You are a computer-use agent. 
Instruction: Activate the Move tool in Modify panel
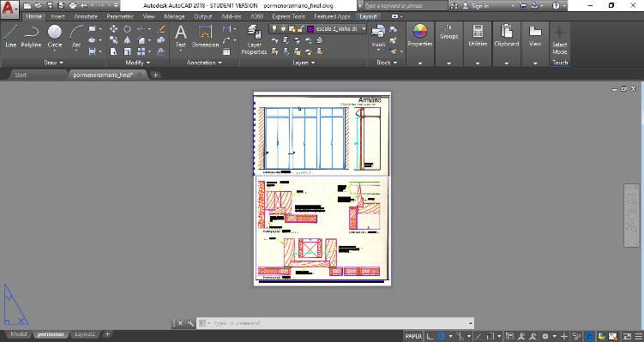114,29
